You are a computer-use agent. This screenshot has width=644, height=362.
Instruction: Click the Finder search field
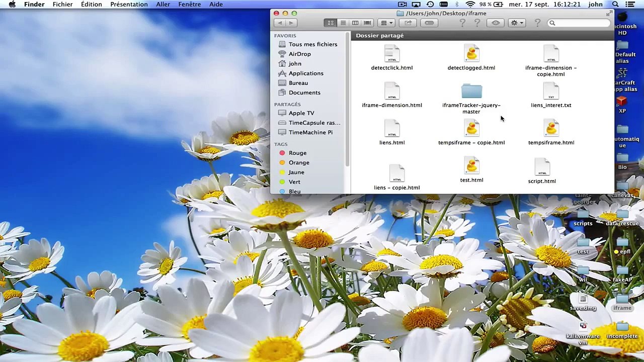point(579,23)
